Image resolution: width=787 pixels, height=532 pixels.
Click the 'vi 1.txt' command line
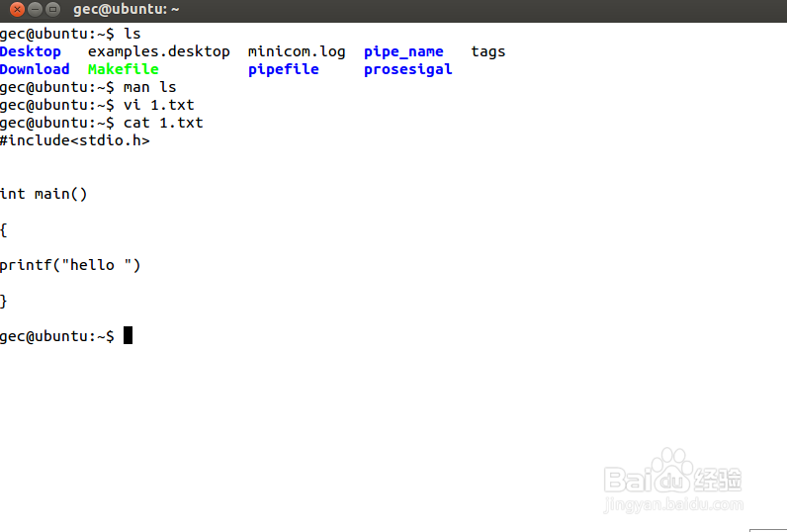click(97, 105)
